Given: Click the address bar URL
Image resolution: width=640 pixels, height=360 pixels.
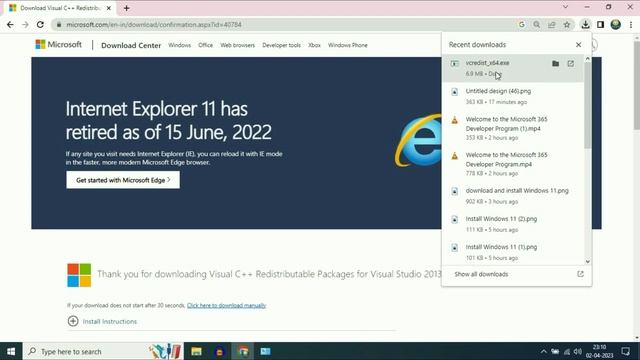Looking at the screenshot, I should click(x=154, y=24).
